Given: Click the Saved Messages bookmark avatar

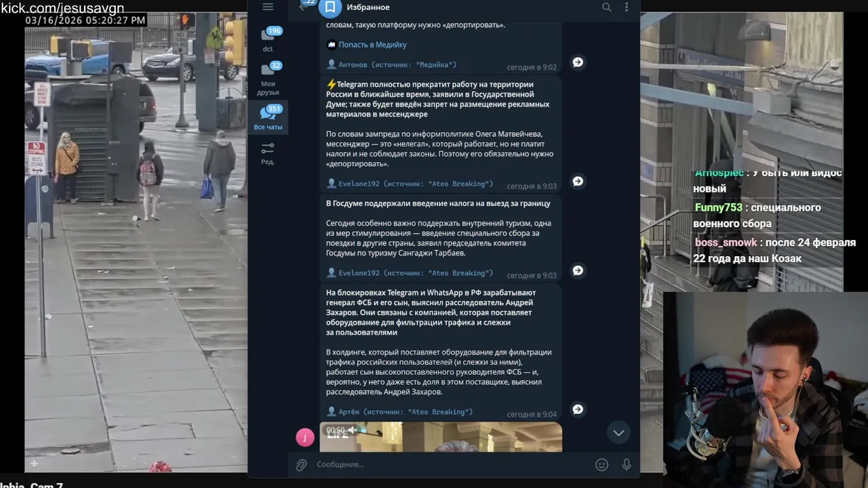Looking at the screenshot, I should [330, 7].
